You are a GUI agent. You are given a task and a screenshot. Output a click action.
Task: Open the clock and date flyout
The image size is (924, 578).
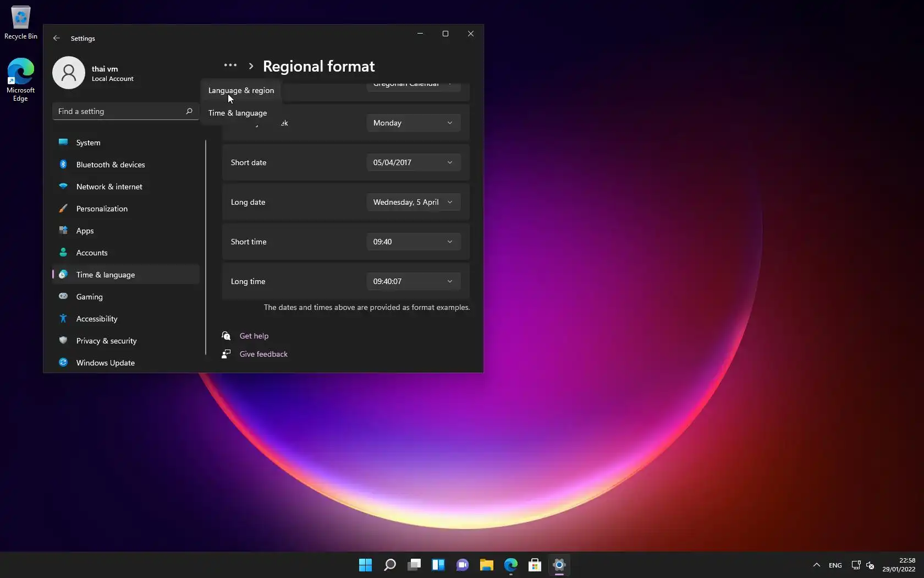(x=899, y=565)
